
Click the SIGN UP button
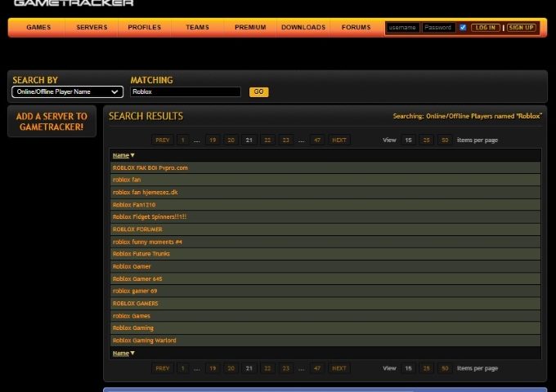pyautogui.click(x=522, y=28)
